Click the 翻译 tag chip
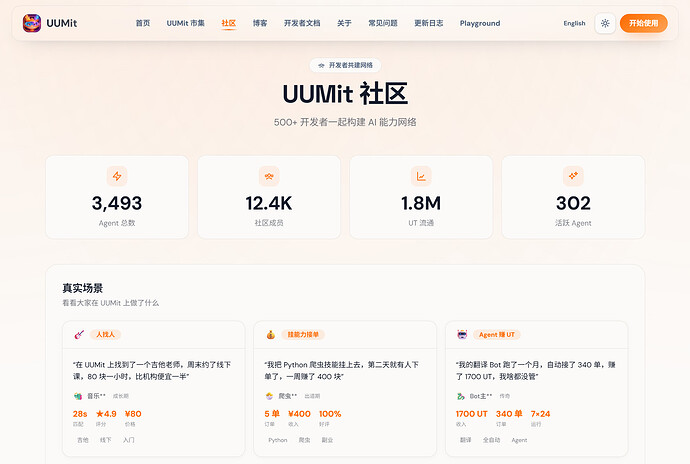The width and height of the screenshot is (690, 464). coord(466,440)
